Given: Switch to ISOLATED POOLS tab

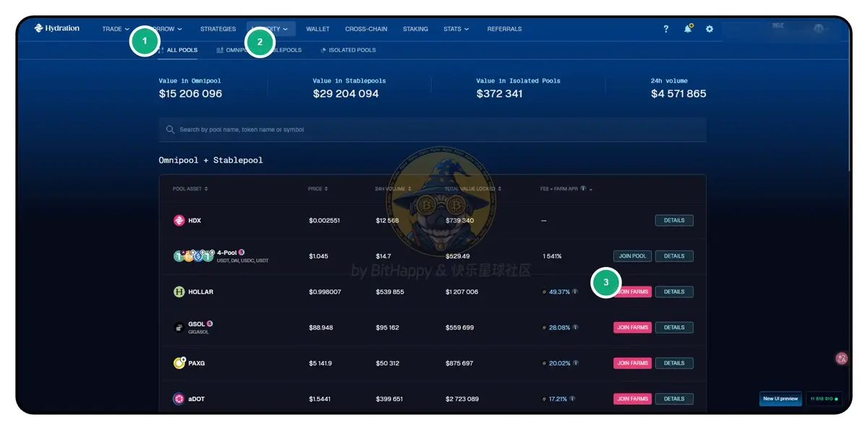Looking at the screenshot, I should [x=348, y=50].
